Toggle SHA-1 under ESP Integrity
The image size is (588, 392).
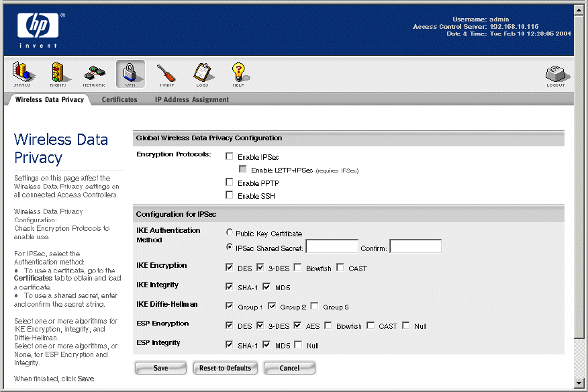229,344
